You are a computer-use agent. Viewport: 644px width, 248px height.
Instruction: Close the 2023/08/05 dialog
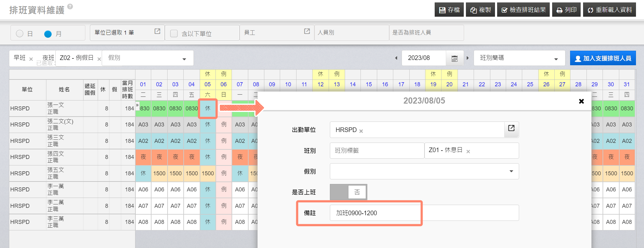pyautogui.click(x=581, y=101)
